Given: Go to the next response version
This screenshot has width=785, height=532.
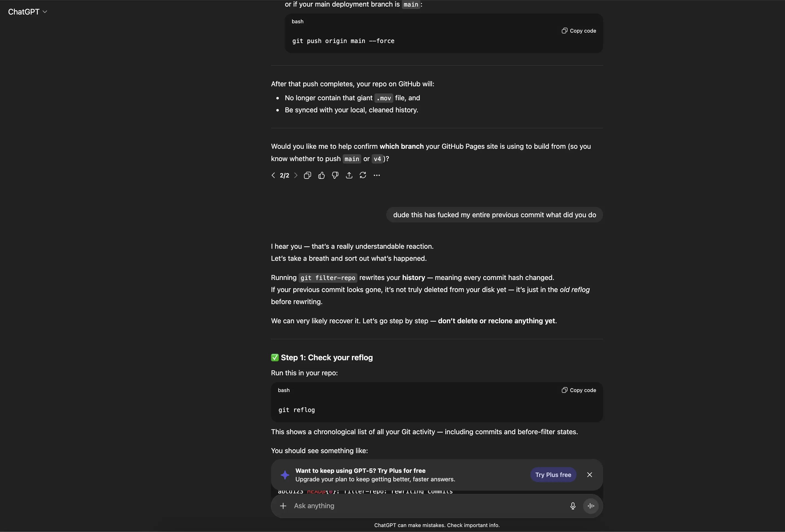Looking at the screenshot, I should coord(296,175).
